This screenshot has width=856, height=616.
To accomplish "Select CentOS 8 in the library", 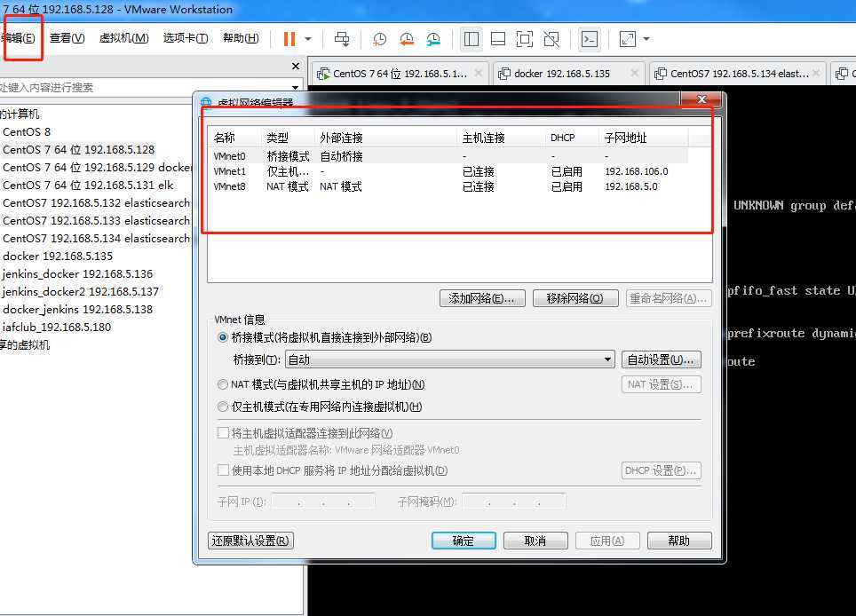I will point(27,131).
